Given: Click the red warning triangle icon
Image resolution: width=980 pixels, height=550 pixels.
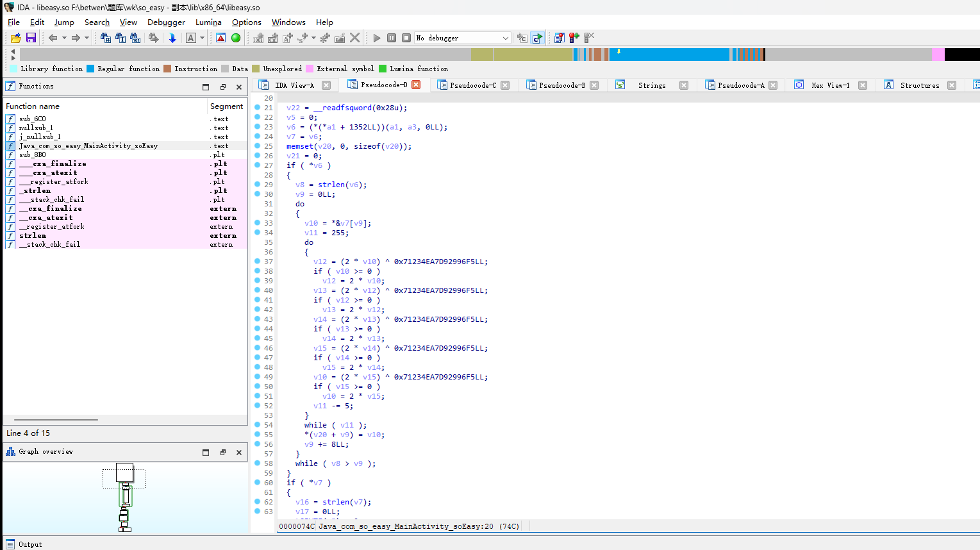Looking at the screenshot, I should coord(220,38).
